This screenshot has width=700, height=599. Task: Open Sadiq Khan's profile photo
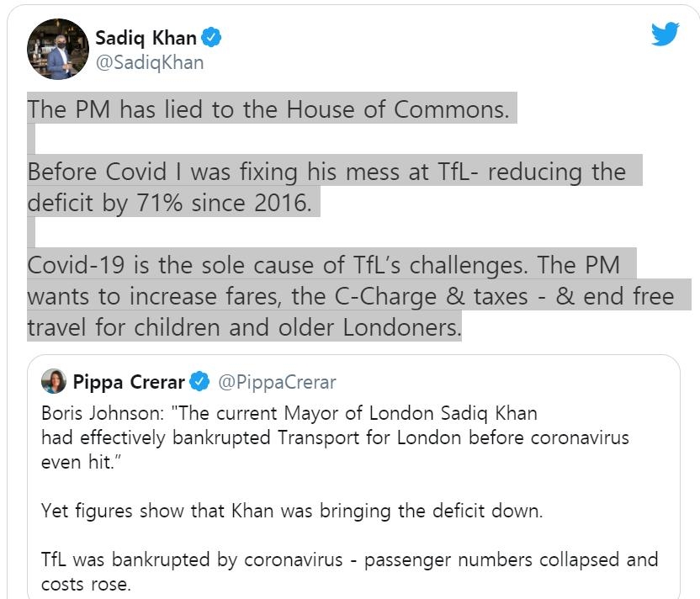click(58, 49)
